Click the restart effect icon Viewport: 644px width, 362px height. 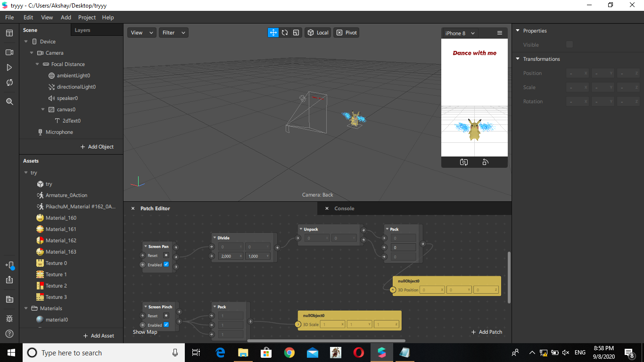click(9, 82)
